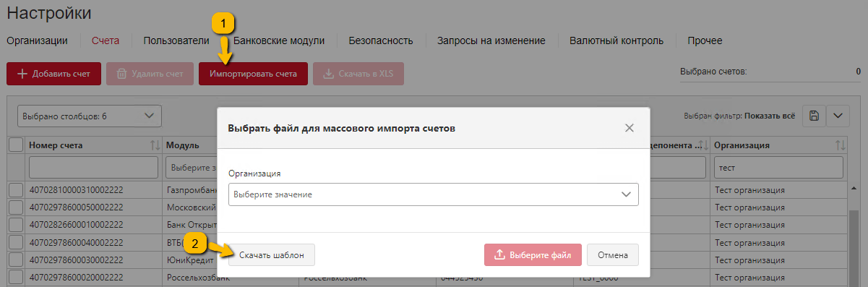Image resolution: width=868 pixels, height=287 pixels.
Task: Open the Организация dropdown in dialog
Action: [x=434, y=194]
